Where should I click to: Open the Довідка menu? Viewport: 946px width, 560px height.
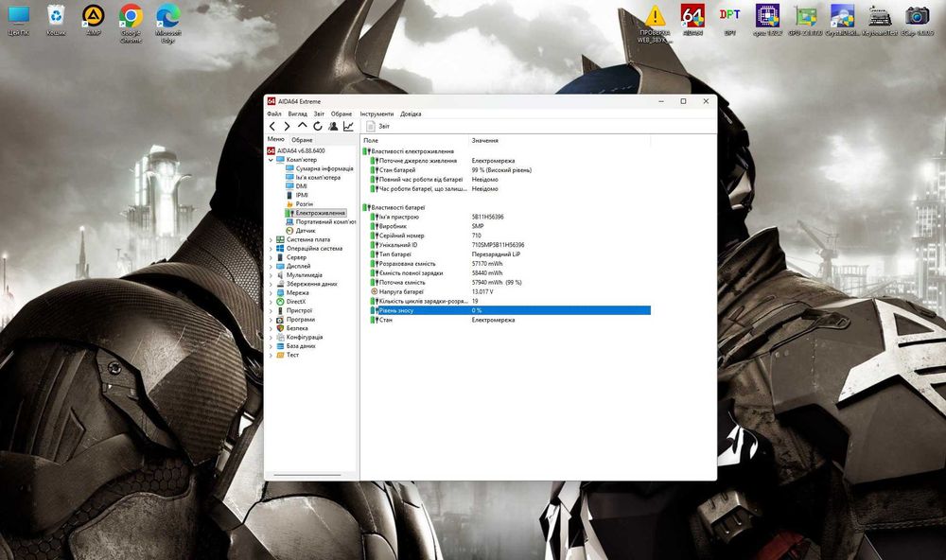(x=411, y=114)
